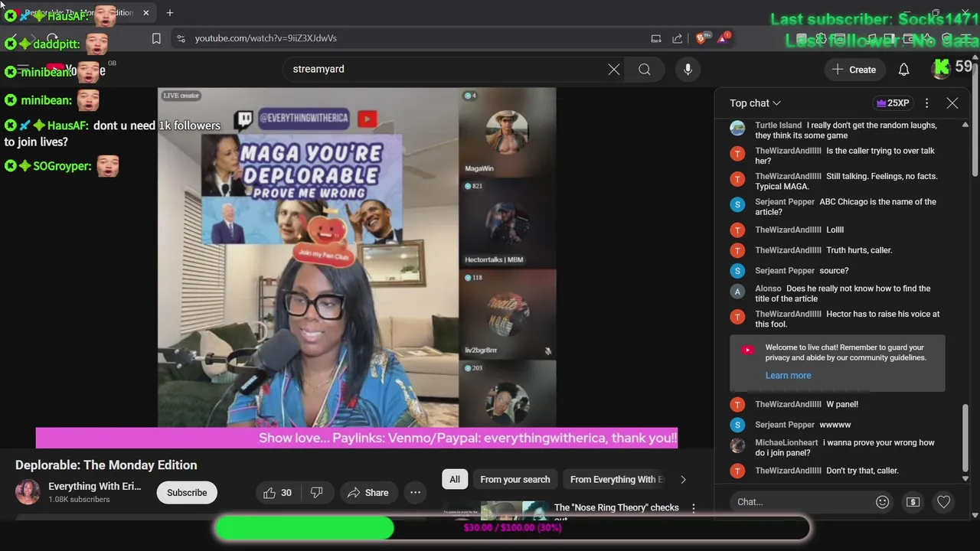Image resolution: width=980 pixels, height=551 pixels.
Task: Show more filter chips with right arrow
Action: click(x=683, y=480)
